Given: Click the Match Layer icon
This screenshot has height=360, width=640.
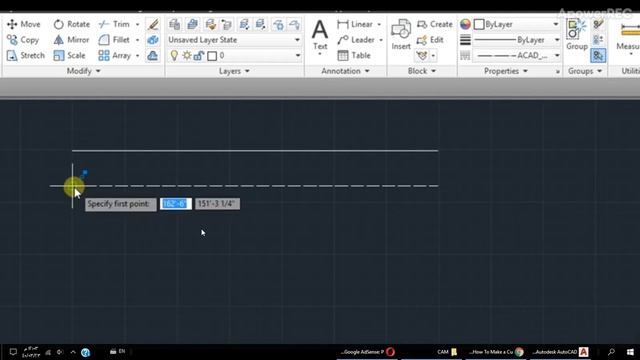Looking at the screenshot, I should [x=210, y=24].
